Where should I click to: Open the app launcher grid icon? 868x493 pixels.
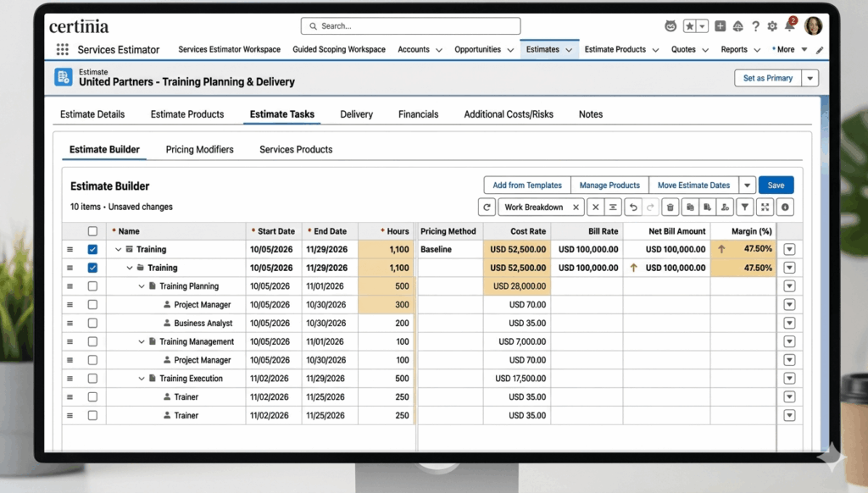click(63, 50)
